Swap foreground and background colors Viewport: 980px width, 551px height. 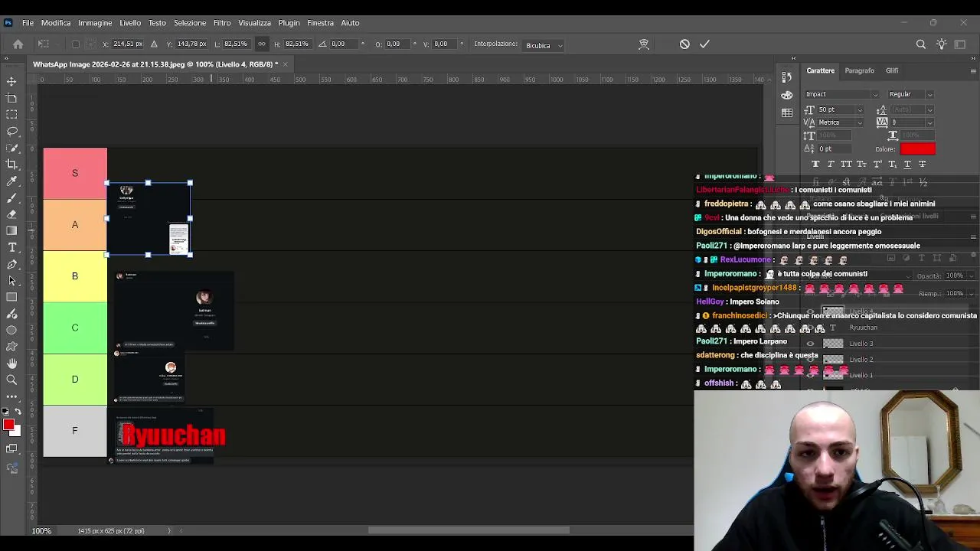coord(18,412)
